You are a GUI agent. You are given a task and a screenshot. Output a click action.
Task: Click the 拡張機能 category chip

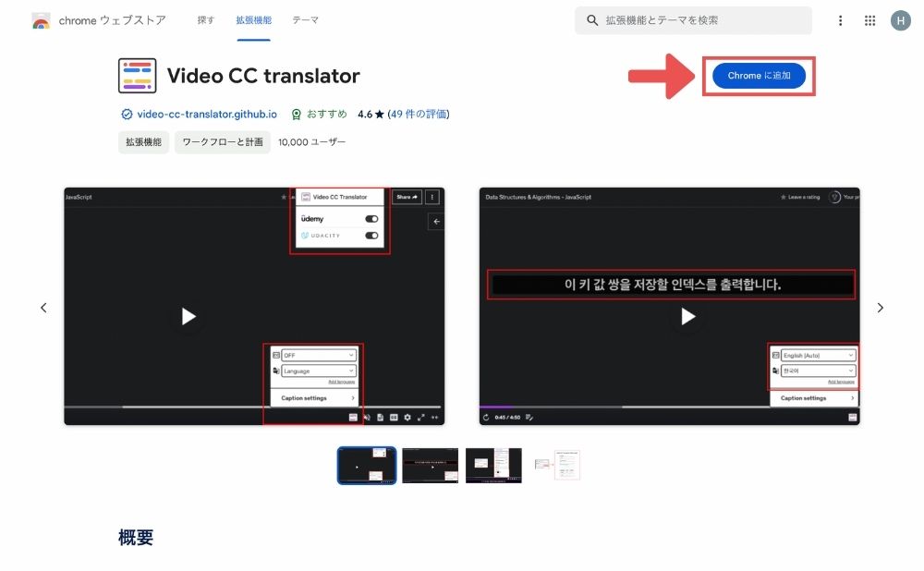(144, 142)
